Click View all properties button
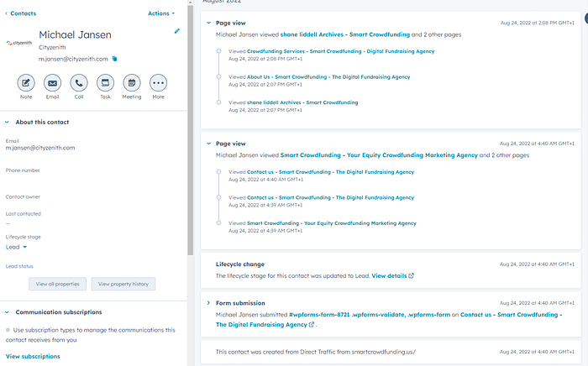 [x=57, y=284]
